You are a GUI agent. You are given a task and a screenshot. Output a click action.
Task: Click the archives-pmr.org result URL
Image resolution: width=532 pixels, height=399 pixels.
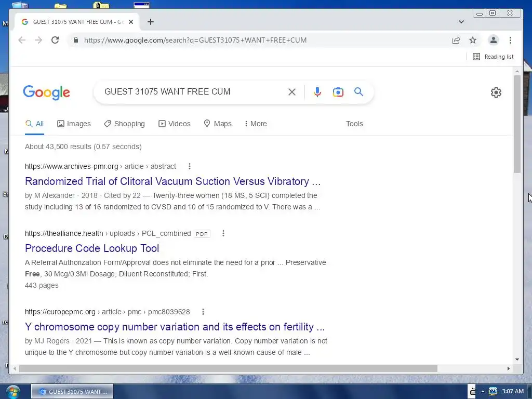tap(100, 166)
